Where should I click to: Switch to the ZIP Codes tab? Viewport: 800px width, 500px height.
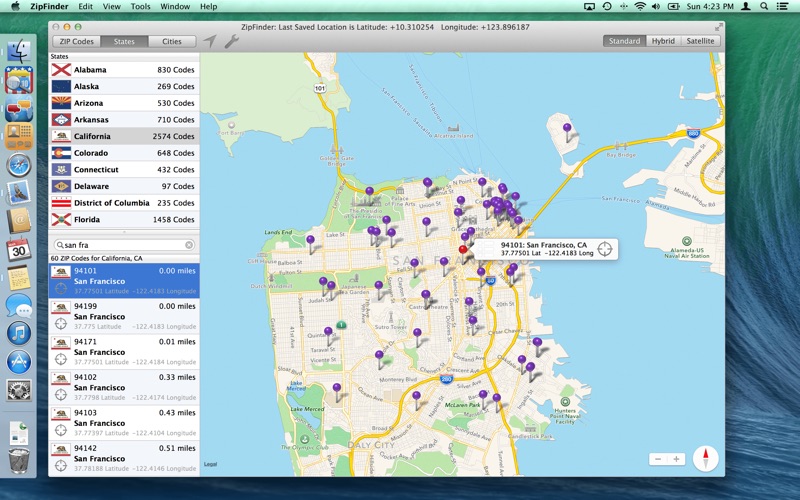[x=77, y=41]
